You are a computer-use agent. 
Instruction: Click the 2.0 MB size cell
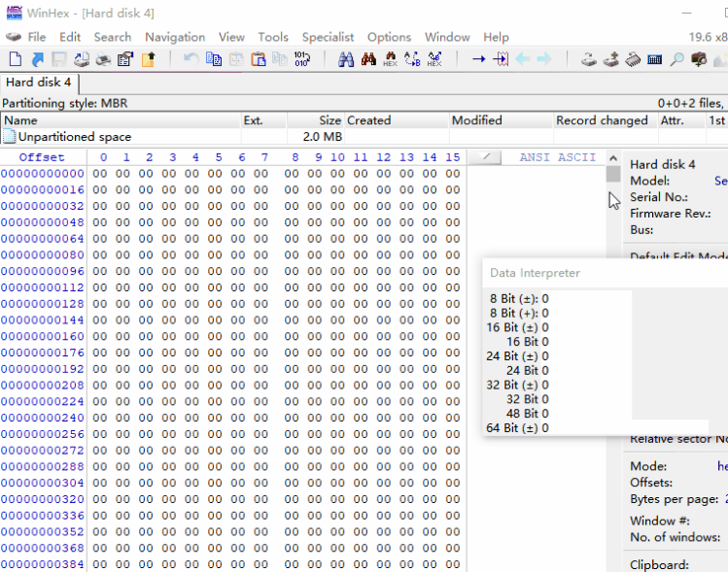(323, 137)
